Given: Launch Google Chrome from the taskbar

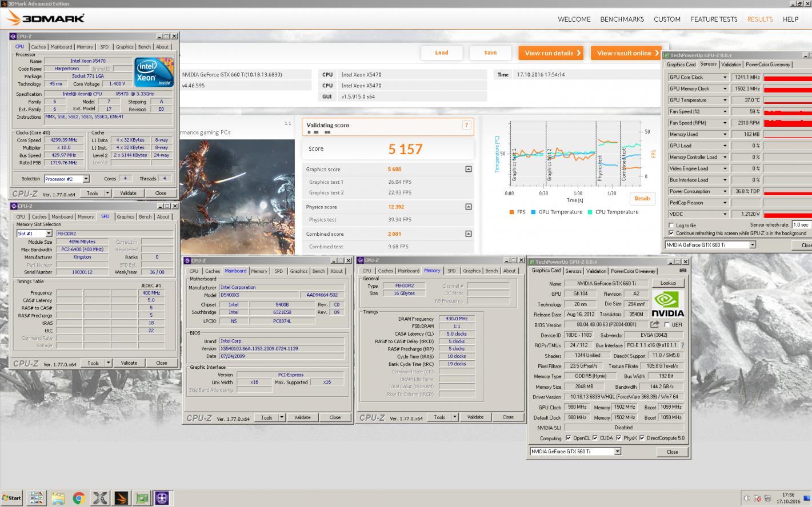Looking at the screenshot, I should pyautogui.click(x=79, y=498).
